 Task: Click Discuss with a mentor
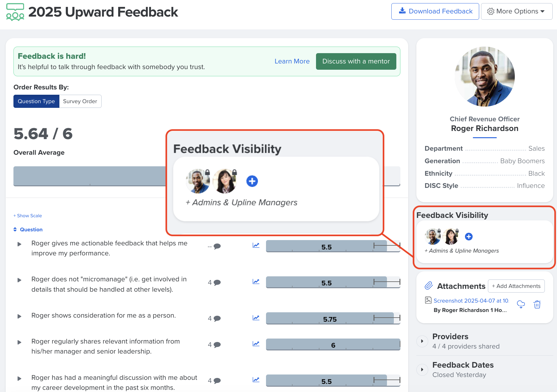[356, 61]
